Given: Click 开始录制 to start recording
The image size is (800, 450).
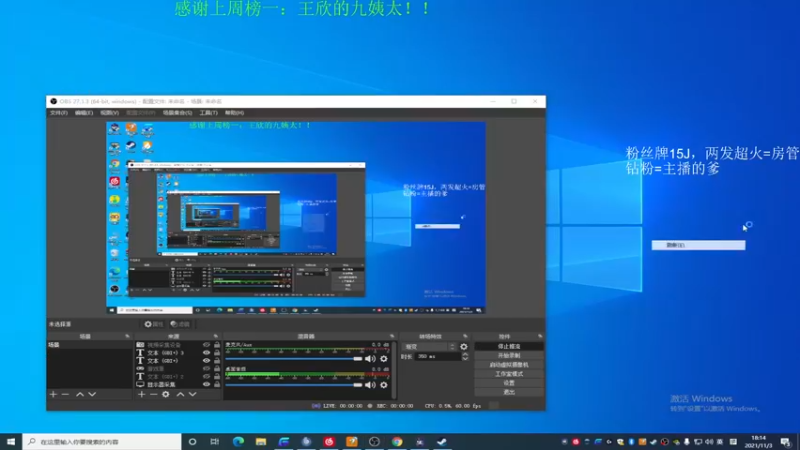Looking at the screenshot, I should (509, 356).
